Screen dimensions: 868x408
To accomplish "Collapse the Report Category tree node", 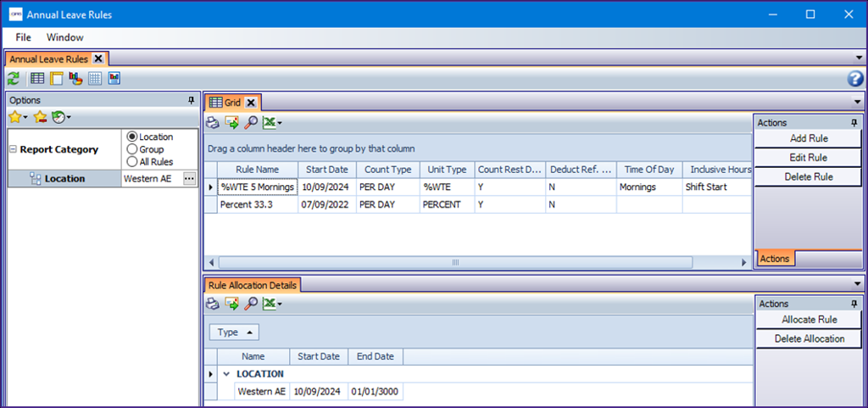I will click(x=13, y=149).
